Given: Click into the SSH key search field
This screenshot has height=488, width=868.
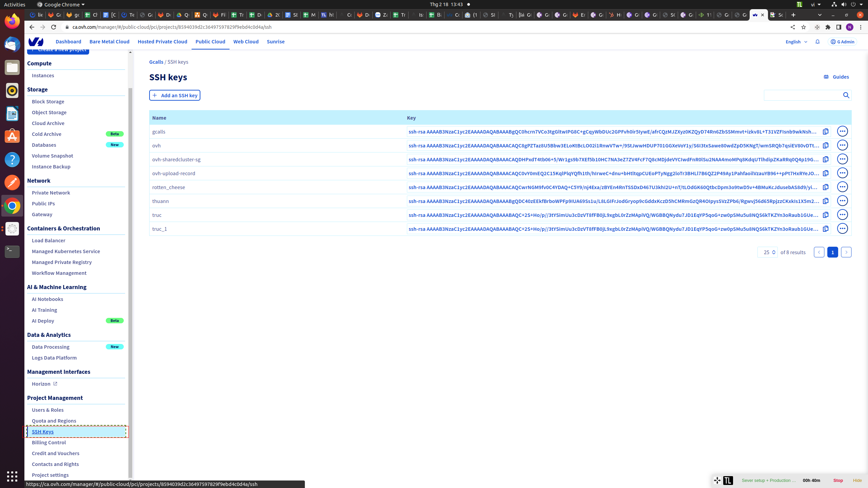Looking at the screenshot, I should 802,96.
